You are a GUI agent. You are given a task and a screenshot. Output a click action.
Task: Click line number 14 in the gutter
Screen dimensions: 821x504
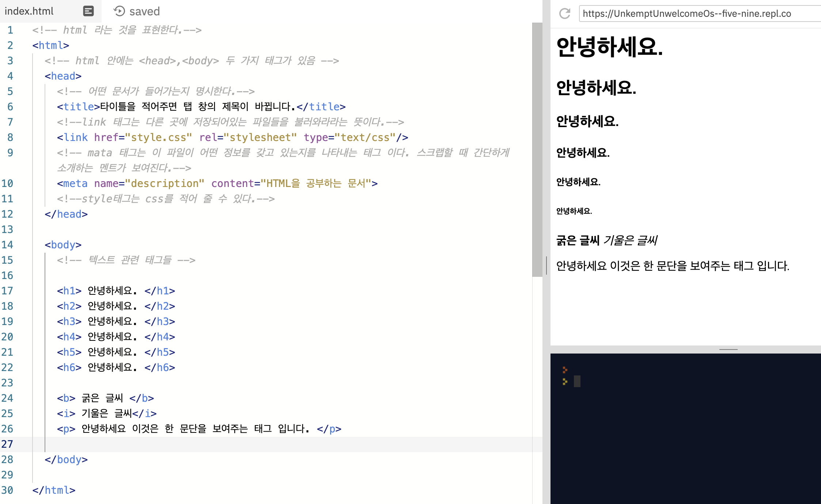(7, 245)
